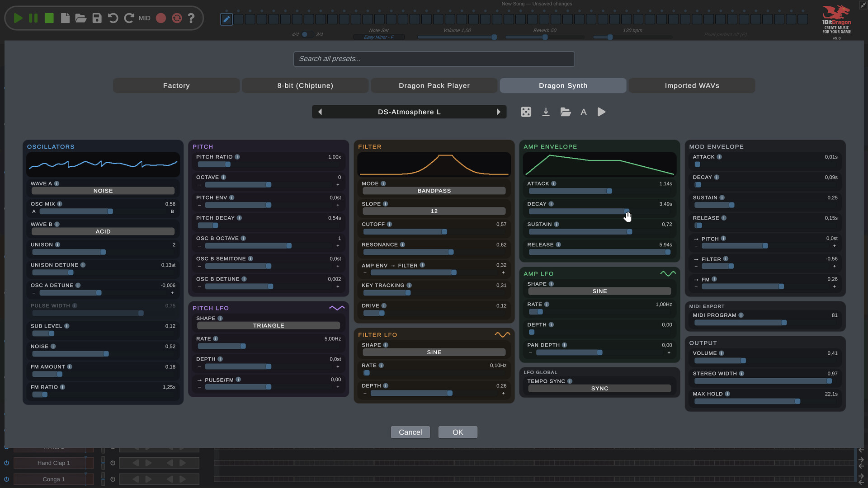Toggle the Tempo Sync SYNC setting

599,389
